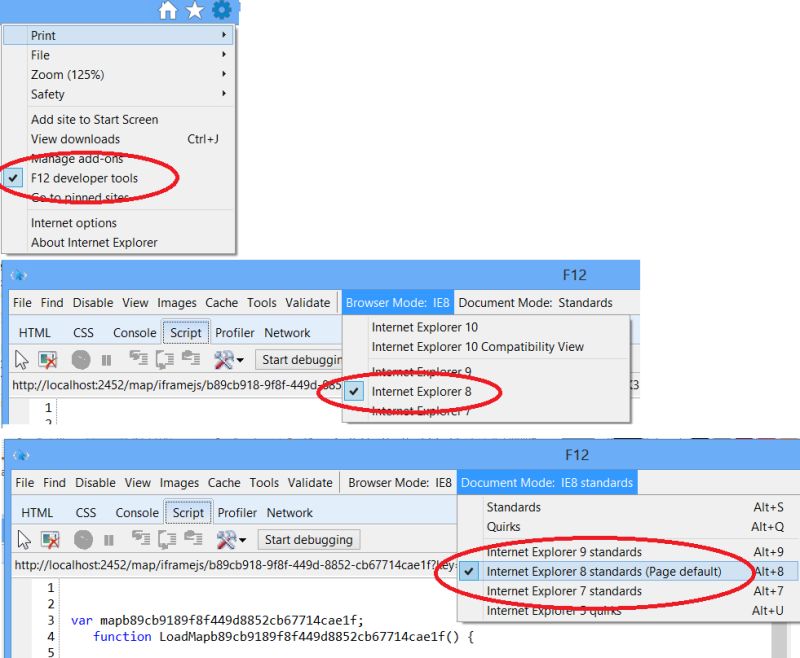Step over icon in IE8 standards window
Viewport: 800px width, 658px height.
pos(167,540)
